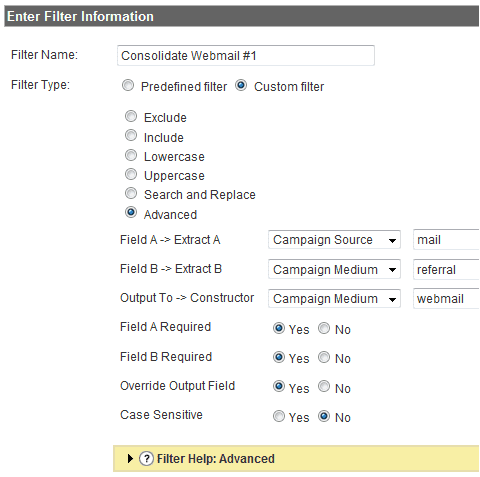The height and width of the screenshot is (477, 480).
Task: Choose the Include filter option
Action: click(x=131, y=136)
